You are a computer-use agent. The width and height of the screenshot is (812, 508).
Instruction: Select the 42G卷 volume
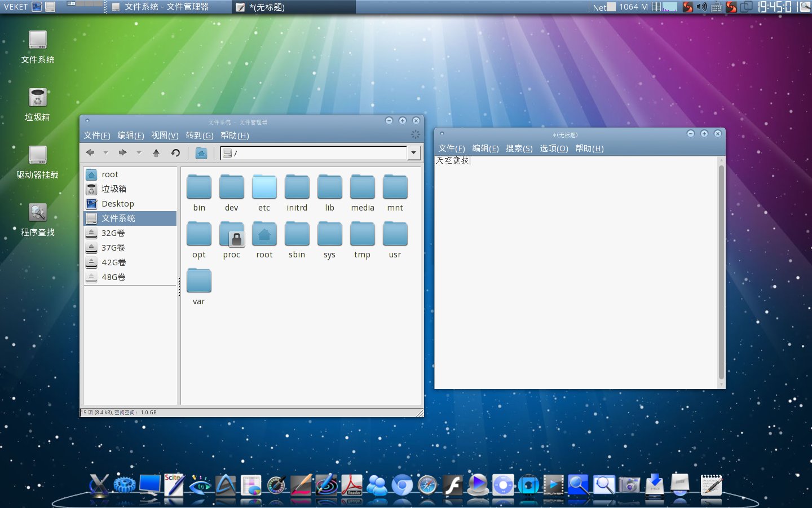point(130,262)
